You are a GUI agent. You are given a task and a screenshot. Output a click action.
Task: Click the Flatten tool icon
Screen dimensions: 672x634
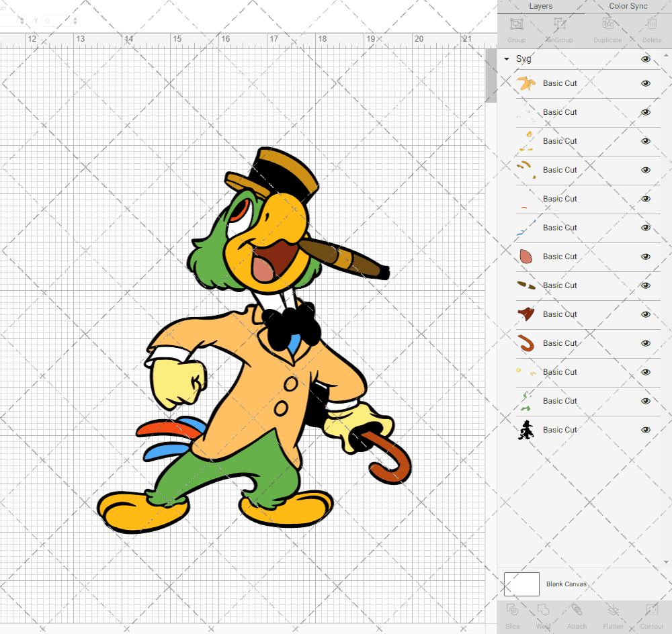coord(613,610)
